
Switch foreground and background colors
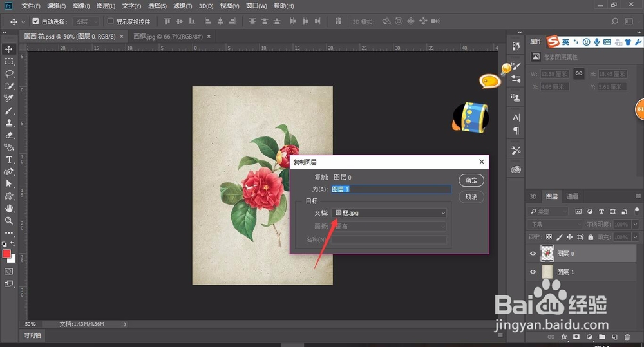coord(13,244)
